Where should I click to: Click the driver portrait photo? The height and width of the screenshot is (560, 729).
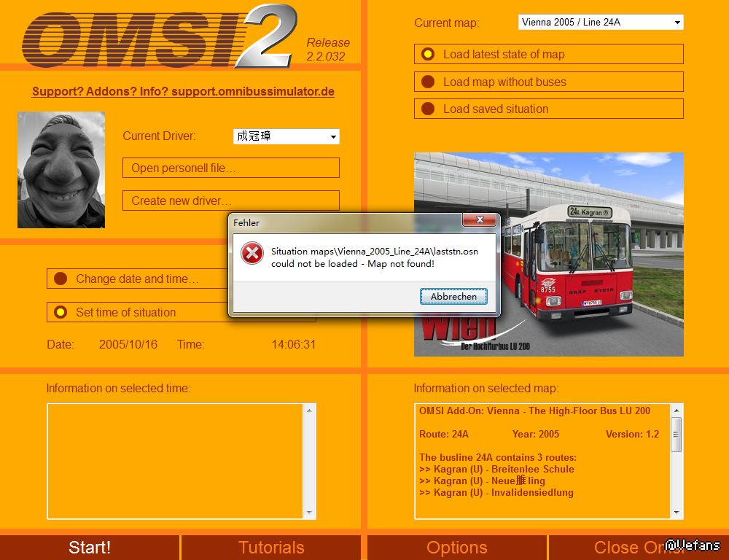click(x=61, y=170)
